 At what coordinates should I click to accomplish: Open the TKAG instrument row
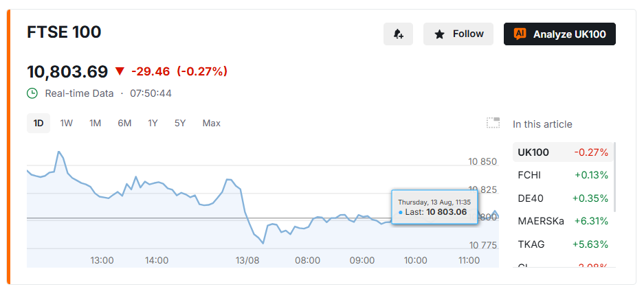[563, 244]
